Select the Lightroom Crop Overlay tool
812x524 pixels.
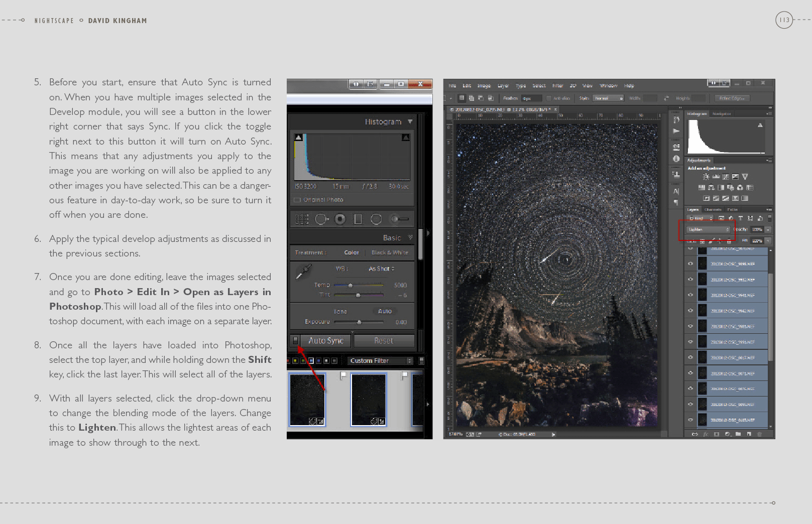[x=302, y=219]
